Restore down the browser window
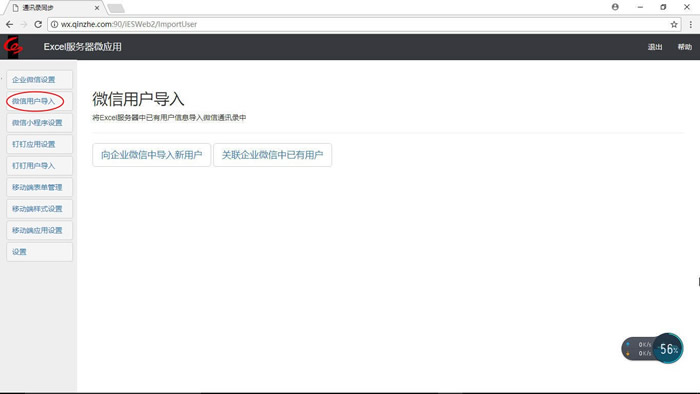 coord(663,7)
